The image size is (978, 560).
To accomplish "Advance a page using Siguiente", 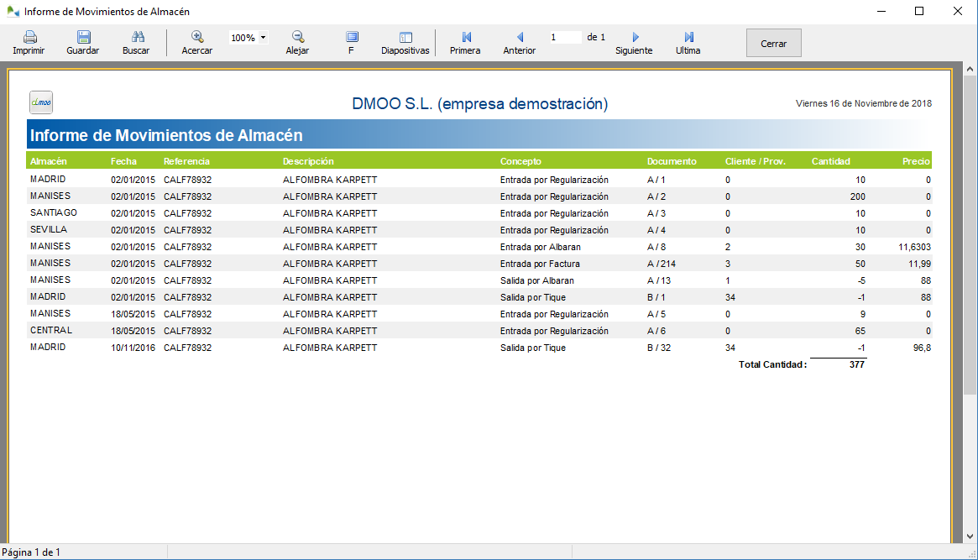I will tap(634, 42).
